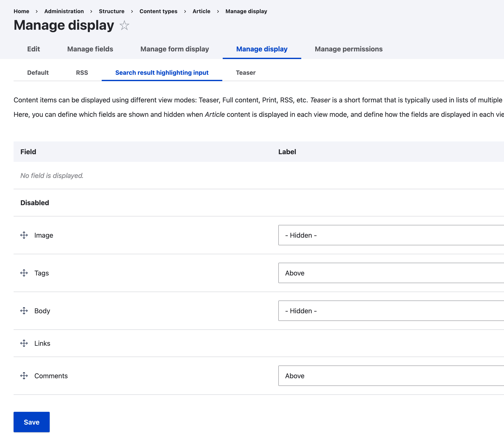504x446 pixels.
Task: Open the Structure breadcrumb link
Action: (111, 11)
